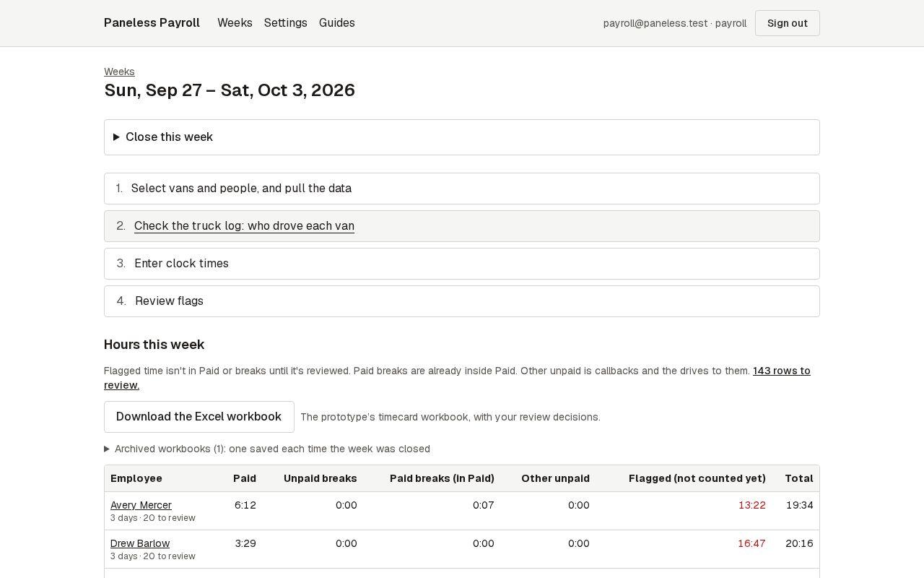This screenshot has width=924, height=578.
Task: Click the payroll@paneless.test account label
Action: click(x=675, y=23)
